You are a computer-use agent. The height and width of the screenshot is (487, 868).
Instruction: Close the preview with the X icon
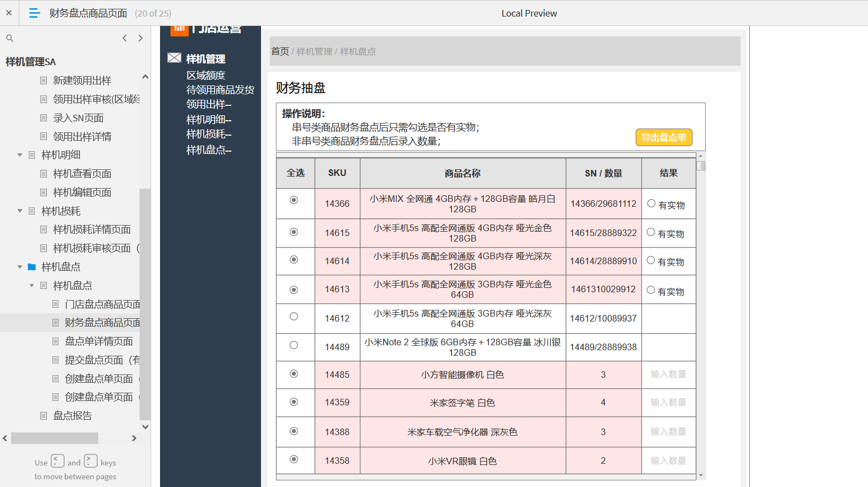(x=9, y=13)
